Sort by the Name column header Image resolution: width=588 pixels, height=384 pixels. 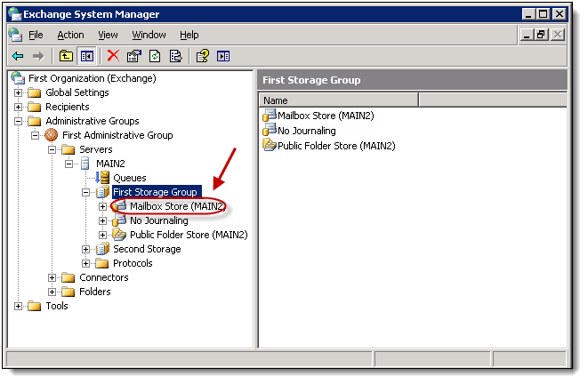[x=339, y=100]
